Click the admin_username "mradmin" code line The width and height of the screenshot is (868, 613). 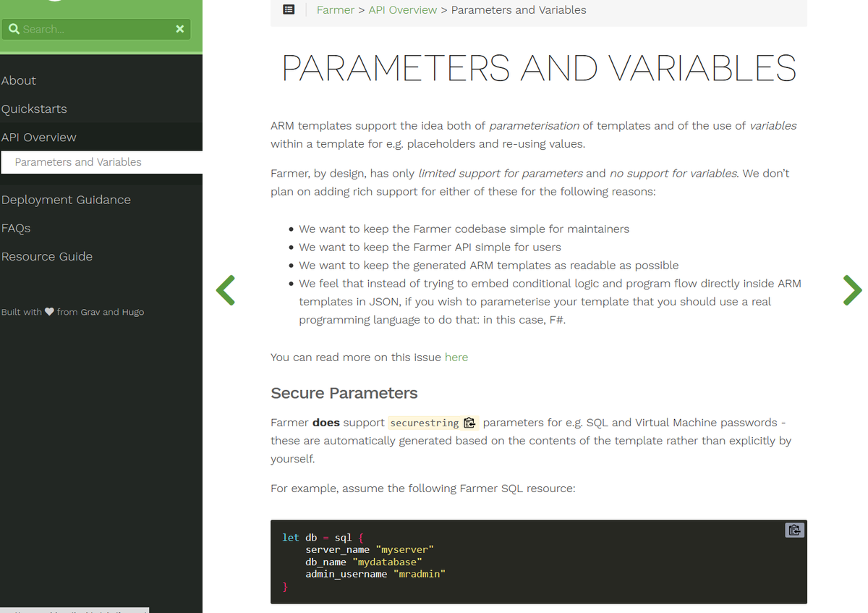click(x=375, y=574)
